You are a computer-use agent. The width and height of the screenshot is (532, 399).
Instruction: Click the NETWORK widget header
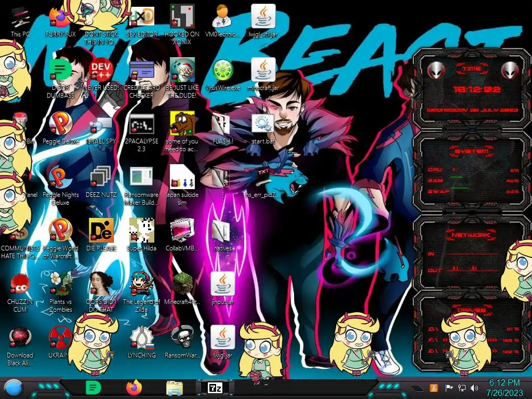click(x=471, y=235)
